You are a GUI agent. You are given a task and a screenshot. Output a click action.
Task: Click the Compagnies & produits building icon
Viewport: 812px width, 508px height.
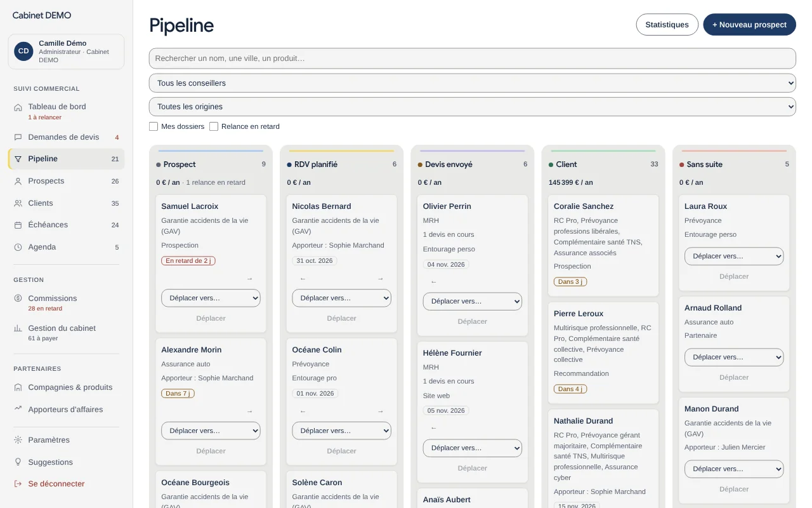[x=18, y=387]
